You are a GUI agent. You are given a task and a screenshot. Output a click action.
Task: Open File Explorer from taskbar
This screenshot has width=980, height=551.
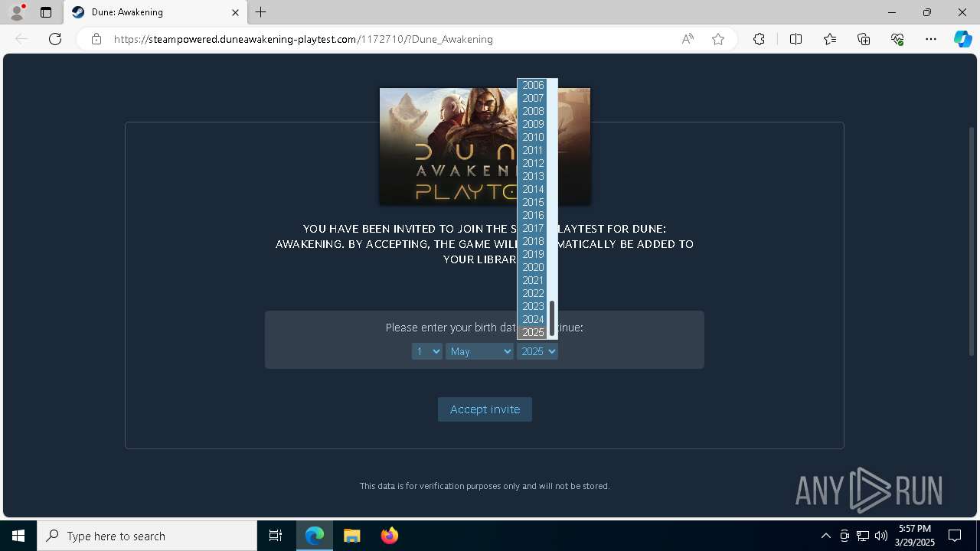coord(352,536)
